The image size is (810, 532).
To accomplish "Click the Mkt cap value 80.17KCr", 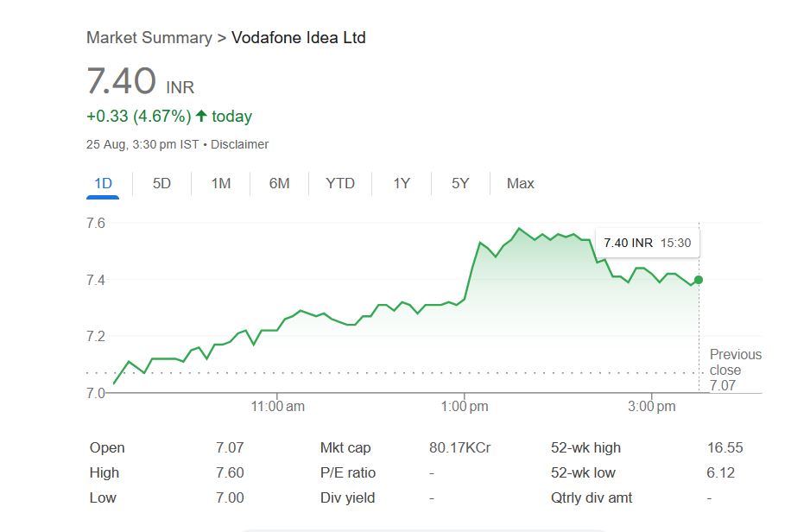I will coord(459,447).
